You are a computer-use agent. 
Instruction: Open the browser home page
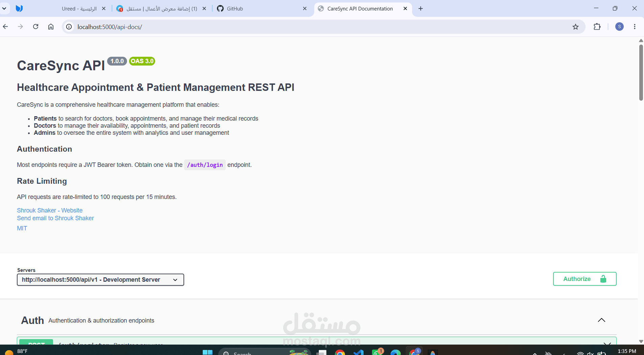[x=51, y=27]
